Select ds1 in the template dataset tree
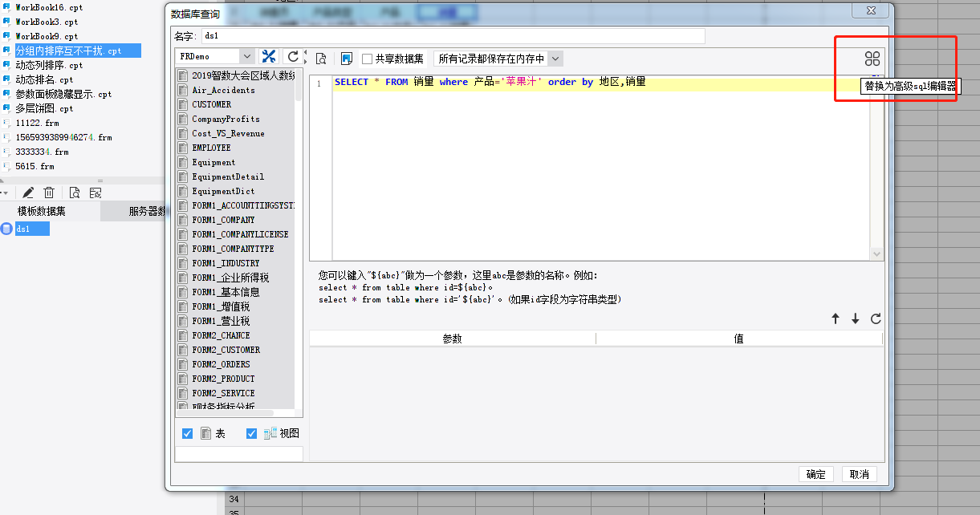The image size is (980, 515). tap(32, 229)
